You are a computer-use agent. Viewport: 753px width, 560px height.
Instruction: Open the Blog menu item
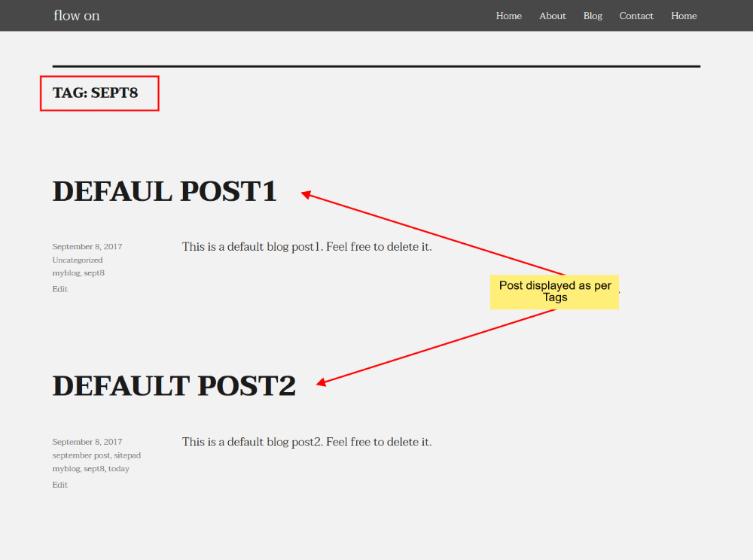593,16
